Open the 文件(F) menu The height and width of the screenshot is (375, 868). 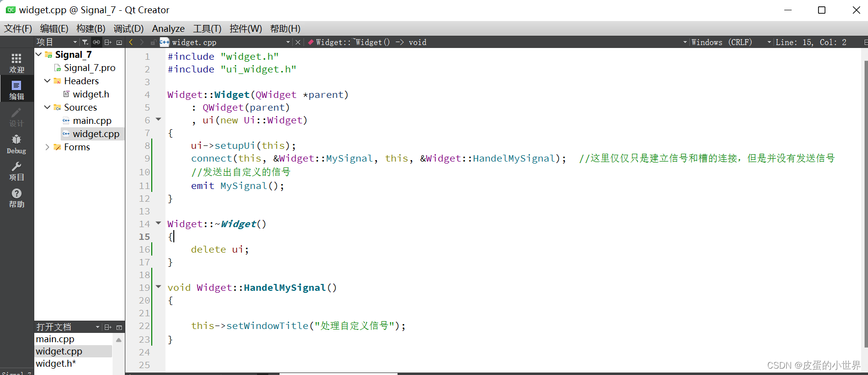pos(18,28)
